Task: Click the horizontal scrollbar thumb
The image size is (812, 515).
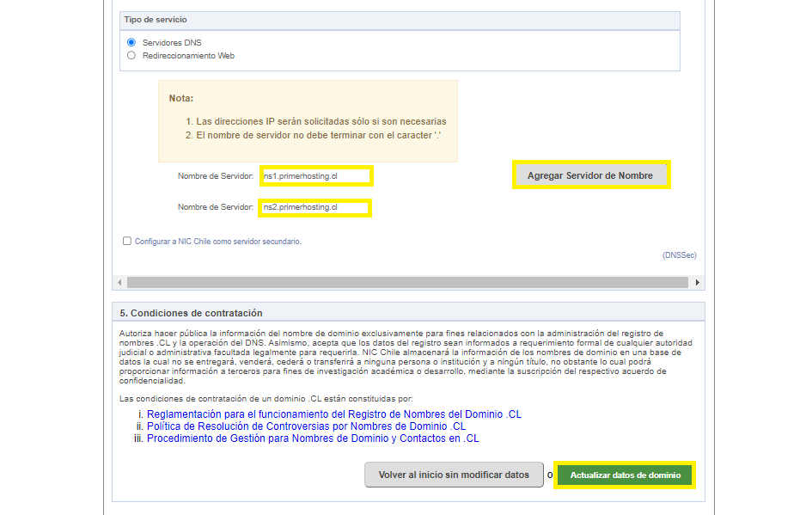Action: [x=407, y=283]
